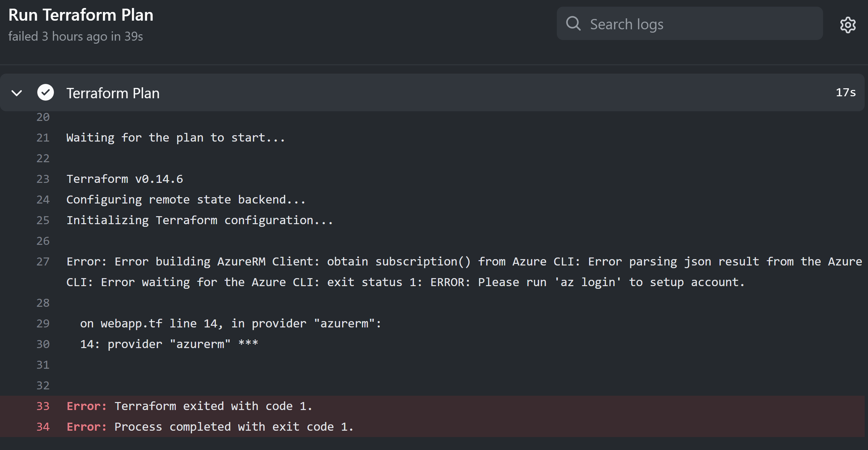Click the search magnifier icon

(x=573, y=24)
